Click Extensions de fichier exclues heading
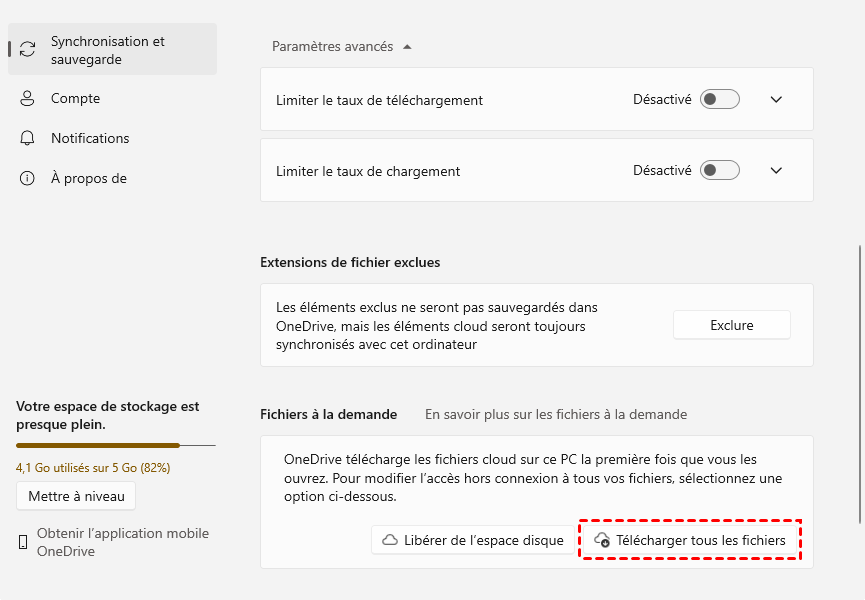This screenshot has width=865, height=600. tap(350, 262)
